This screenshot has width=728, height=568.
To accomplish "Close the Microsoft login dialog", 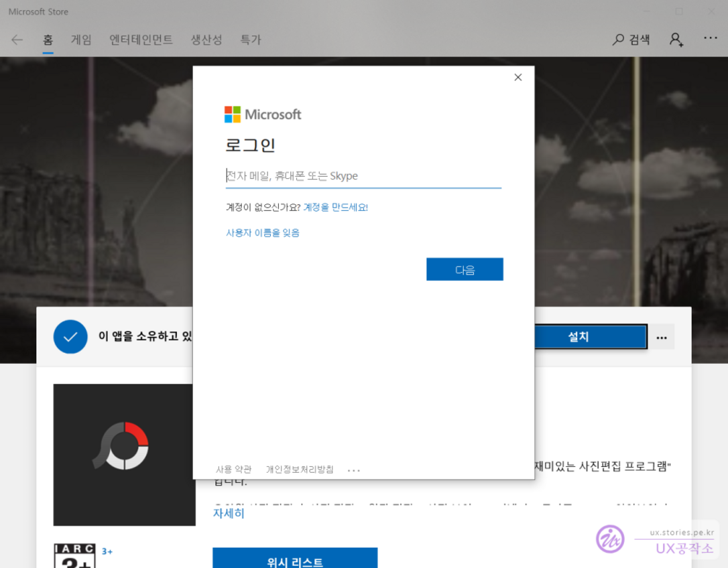I will coord(518,78).
